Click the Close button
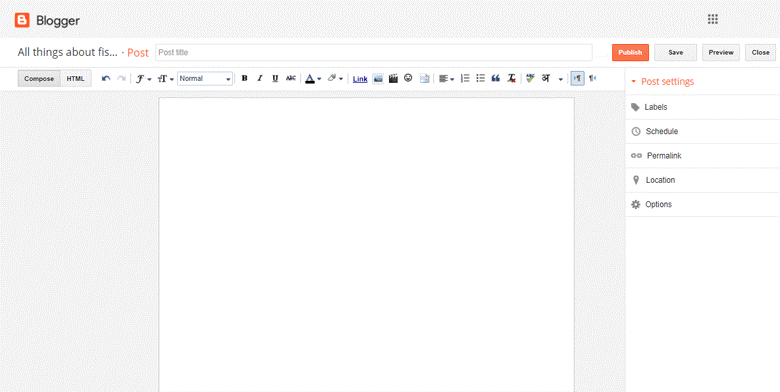This screenshot has height=392, width=780. (761, 52)
